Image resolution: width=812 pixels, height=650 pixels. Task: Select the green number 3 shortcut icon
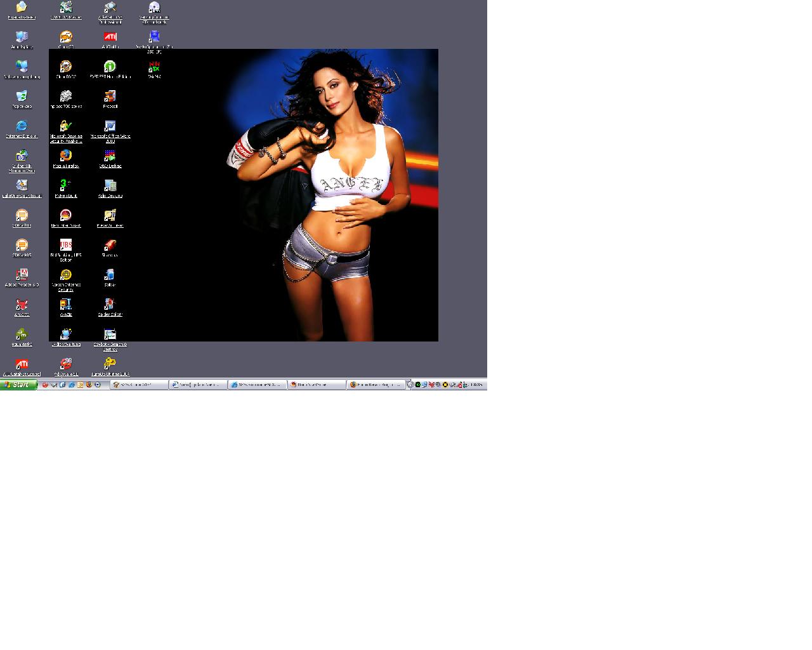66,186
